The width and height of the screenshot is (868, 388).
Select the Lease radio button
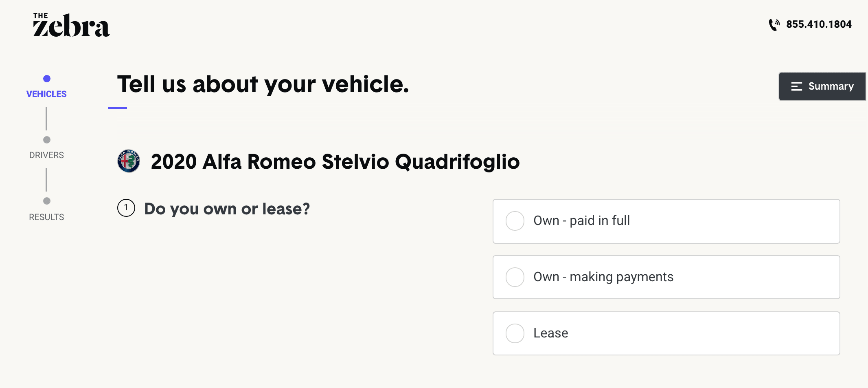[515, 333]
